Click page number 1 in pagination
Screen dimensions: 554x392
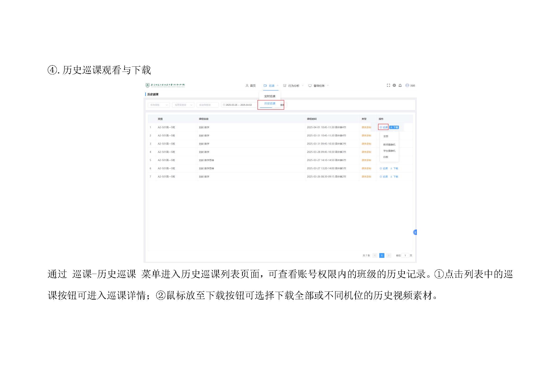pyautogui.click(x=382, y=256)
